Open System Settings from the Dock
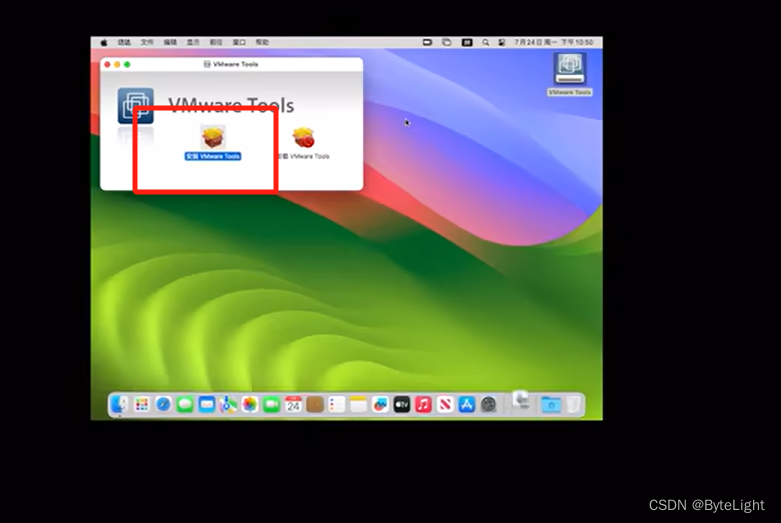Viewport: 781px width, 523px height. [488, 404]
